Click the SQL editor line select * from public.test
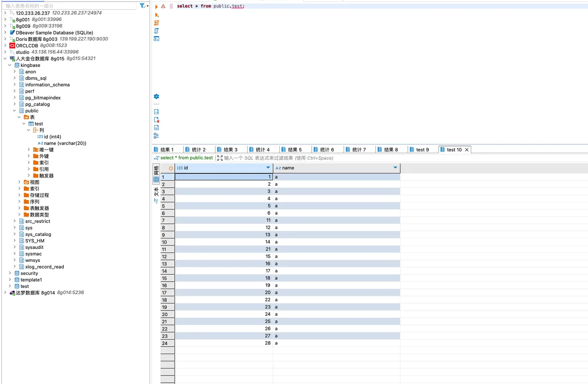The width and height of the screenshot is (588, 384). (210, 6)
